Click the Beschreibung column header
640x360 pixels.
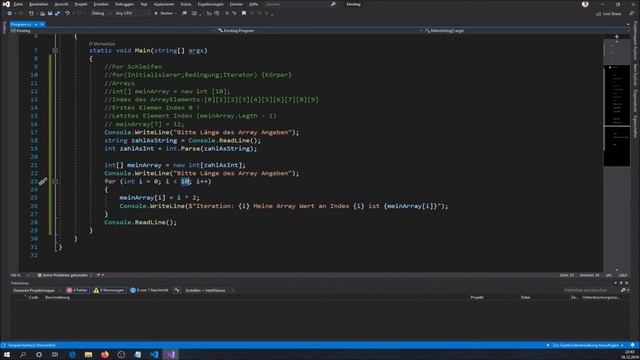tap(58, 298)
